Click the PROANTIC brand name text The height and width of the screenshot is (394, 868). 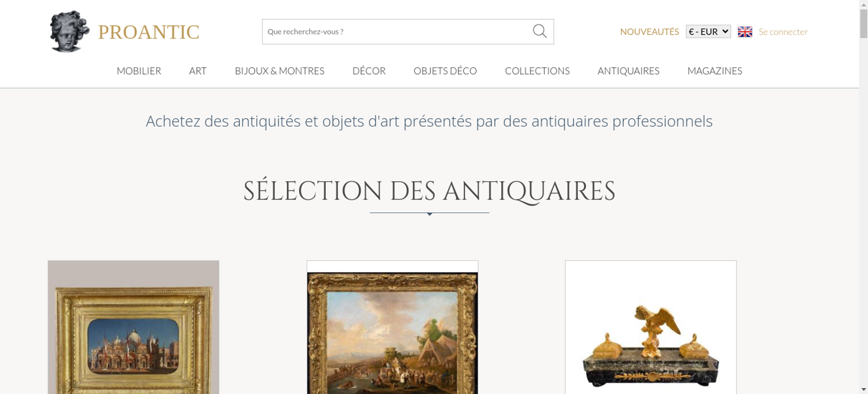click(148, 32)
